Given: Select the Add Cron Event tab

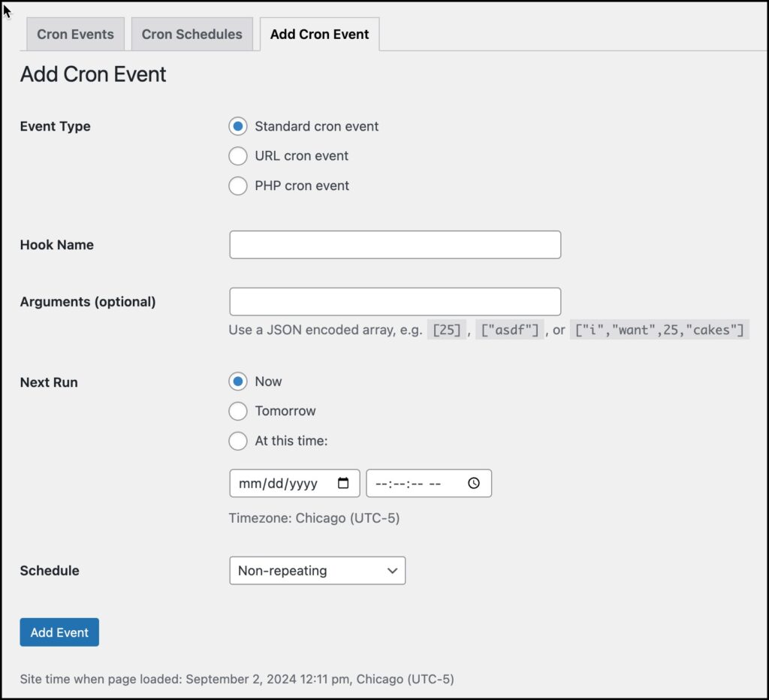Looking at the screenshot, I should coord(319,34).
